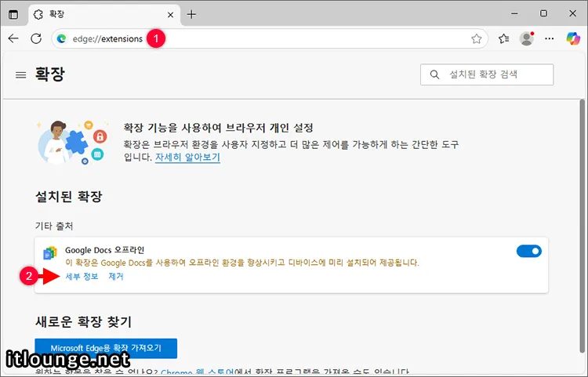
Task: Click the search magnifier icon
Action: click(434, 74)
